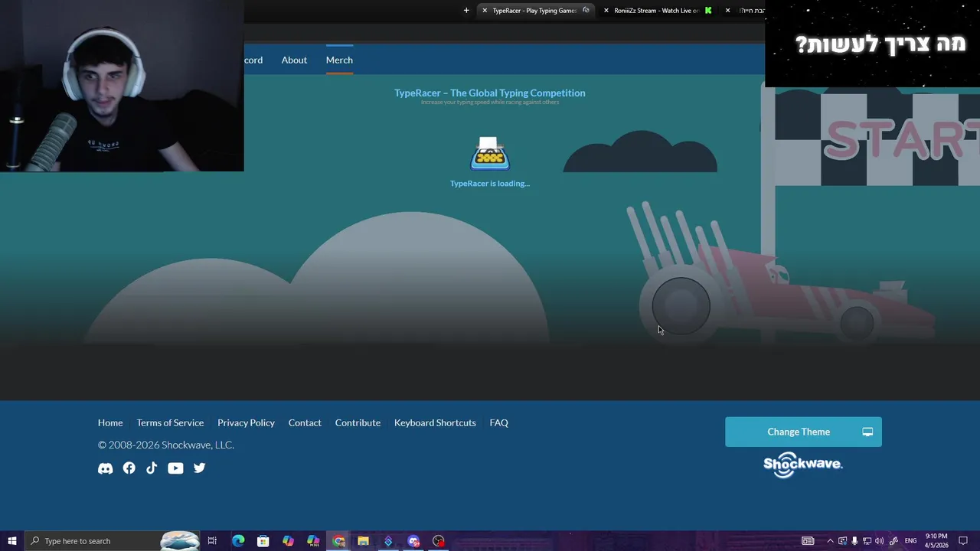Image resolution: width=980 pixels, height=551 pixels.
Task: Show hidden system tray icons
Action: 830,541
